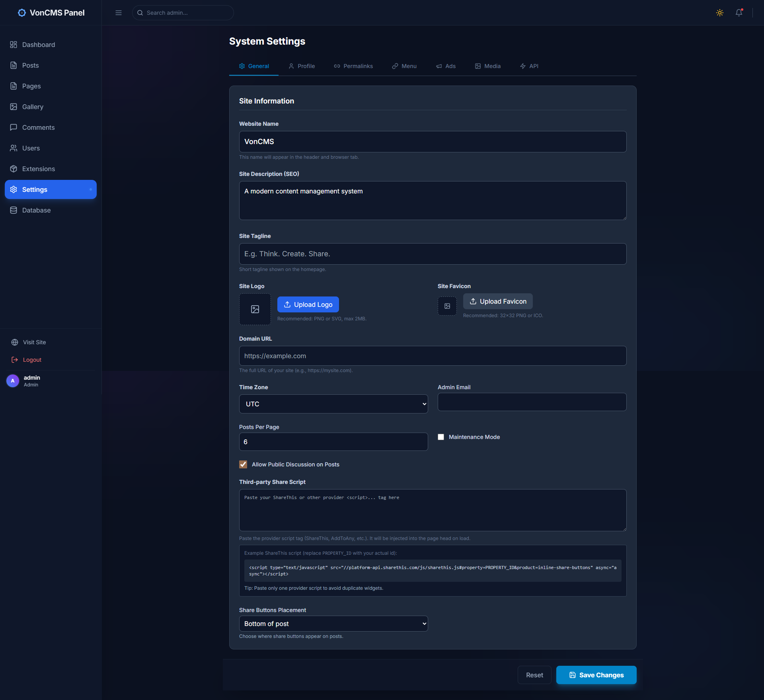Viewport: 764px width, 700px height.
Task: Click the Upload Logo button
Action: (308, 304)
